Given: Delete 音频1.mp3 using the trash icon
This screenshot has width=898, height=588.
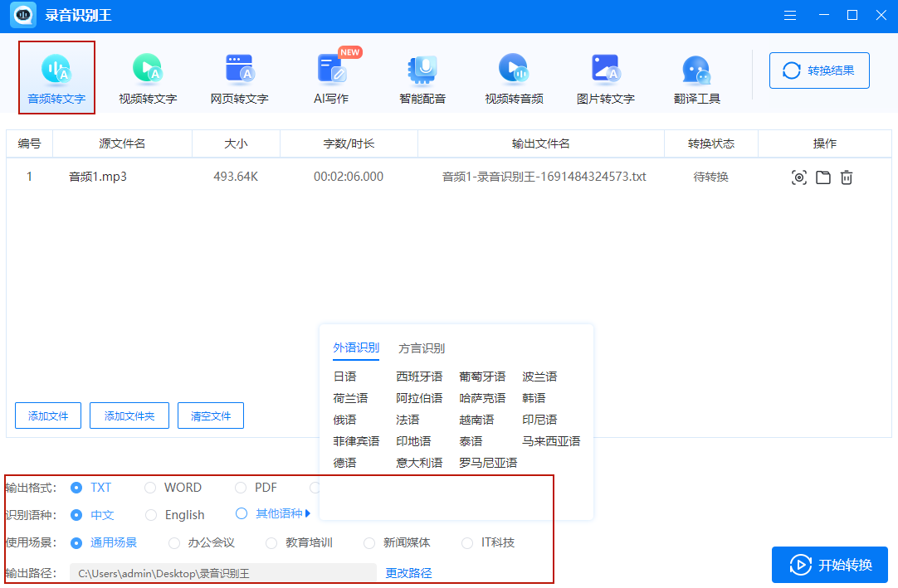Looking at the screenshot, I should [847, 177].
